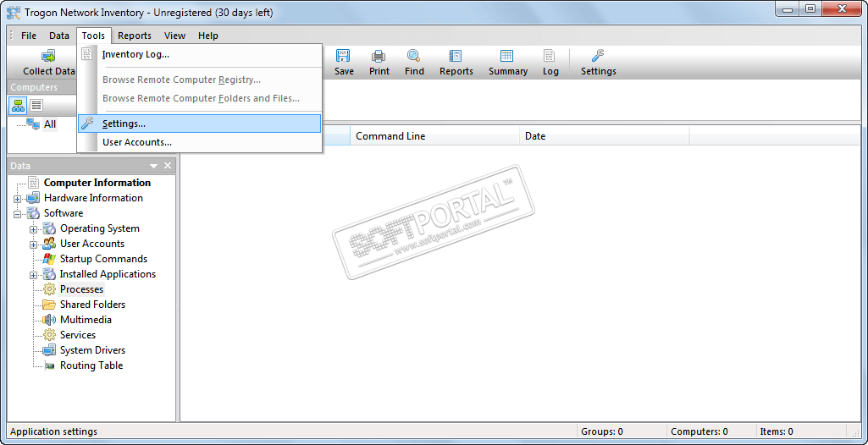Open the Data panel dropdown arrow
The image size is (868, 445).
click(x=154, y=166)
